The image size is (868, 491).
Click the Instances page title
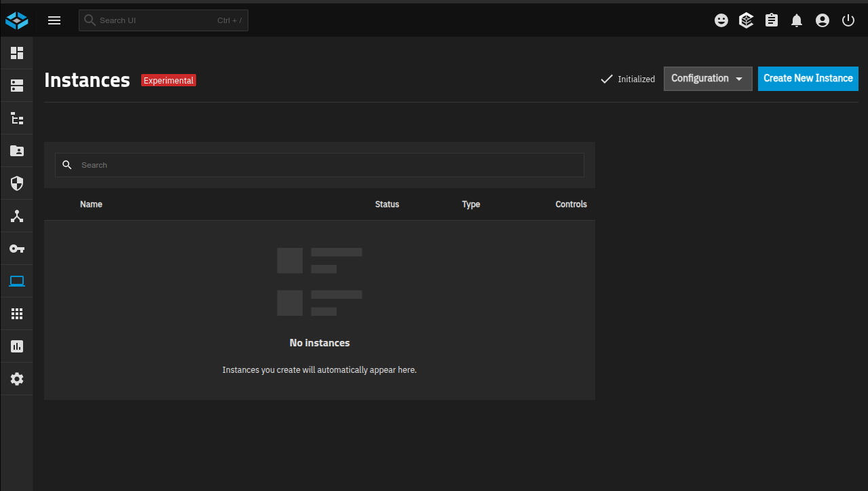(x=87, y=80)
